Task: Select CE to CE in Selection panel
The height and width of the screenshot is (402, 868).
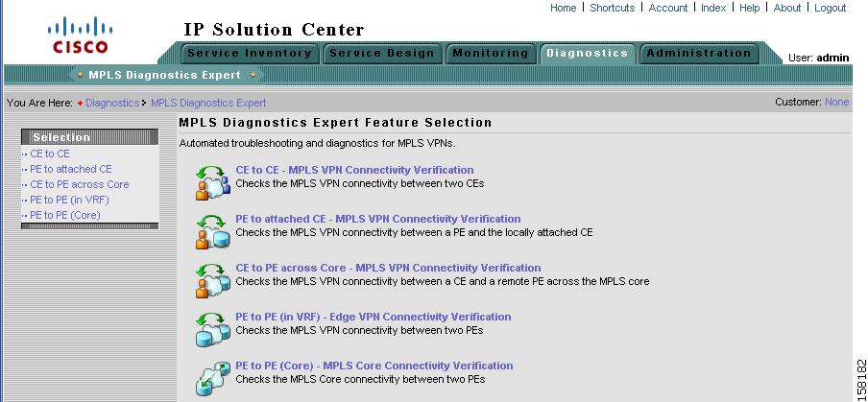Action: [x=50, y=154]
